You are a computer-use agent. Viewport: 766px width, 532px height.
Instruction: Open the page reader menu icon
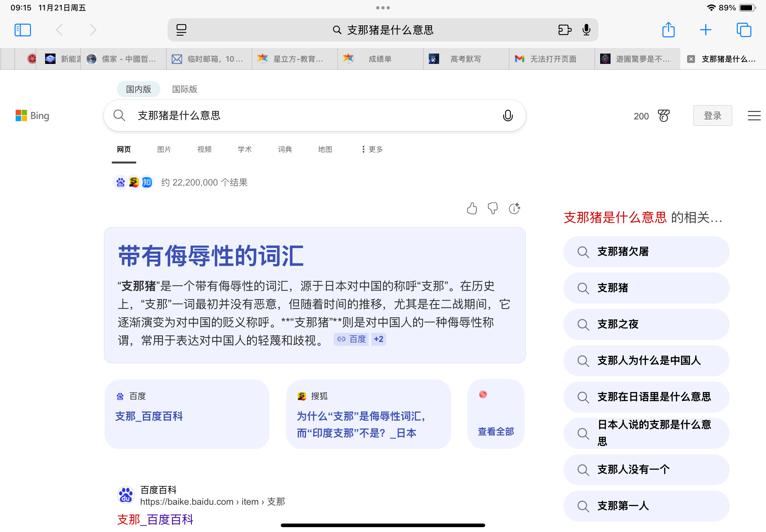click(x=181, y=30)
